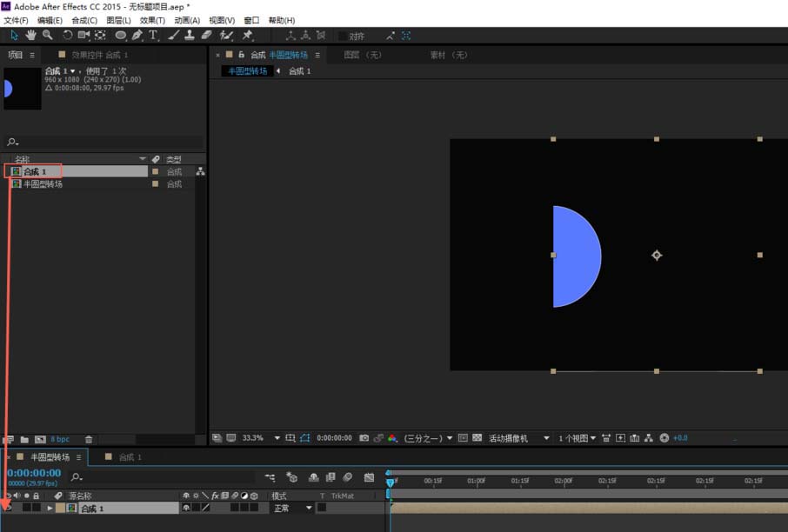Select the Ellipse shape tool
788x532 pixels.
point(121,35)
